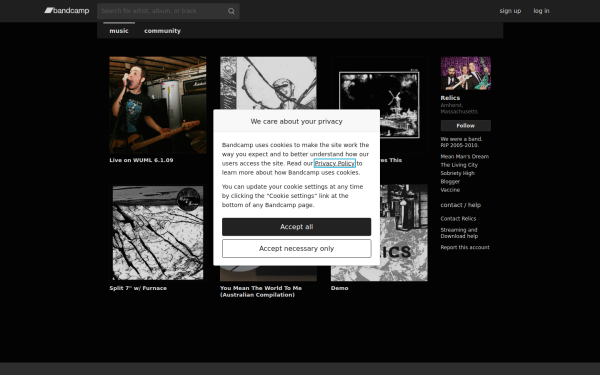Click Report this account

465,247
